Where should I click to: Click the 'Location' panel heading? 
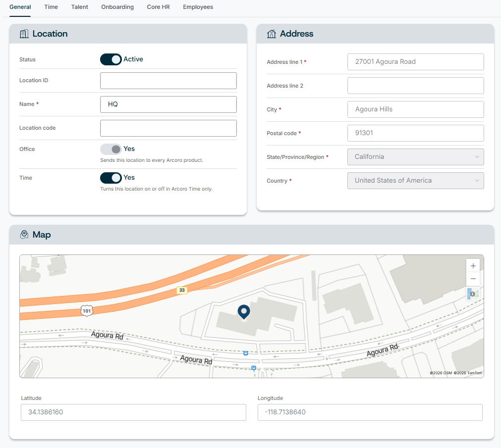pos(50,34)
